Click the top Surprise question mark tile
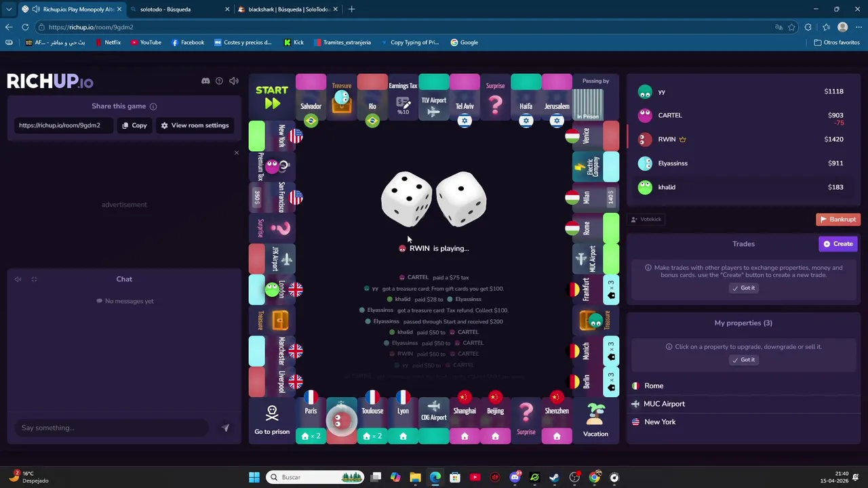Image resolution: width=868 pixels, height=488 pixels. tap(495, 97)
